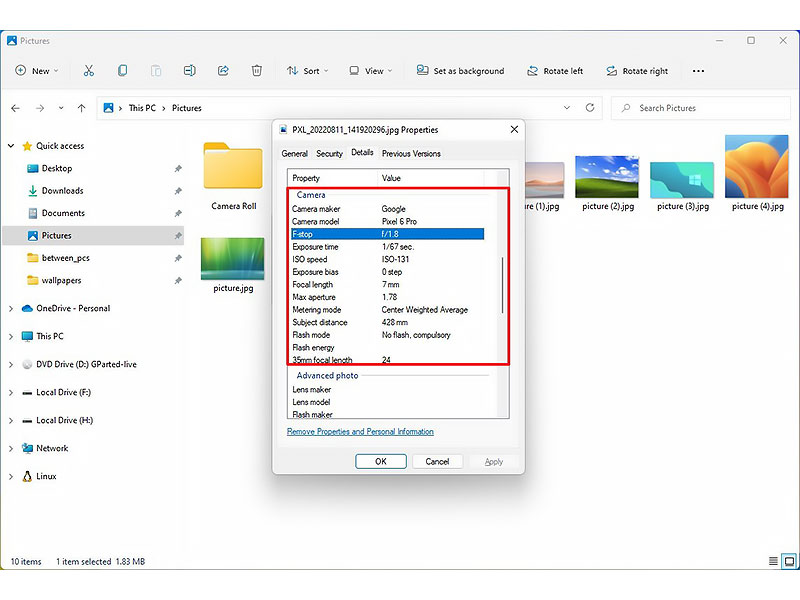The width and height of the screenshot is (800, 600).
Task: Click Set as background
Action: pyautogui.click(x=460, y=71)
